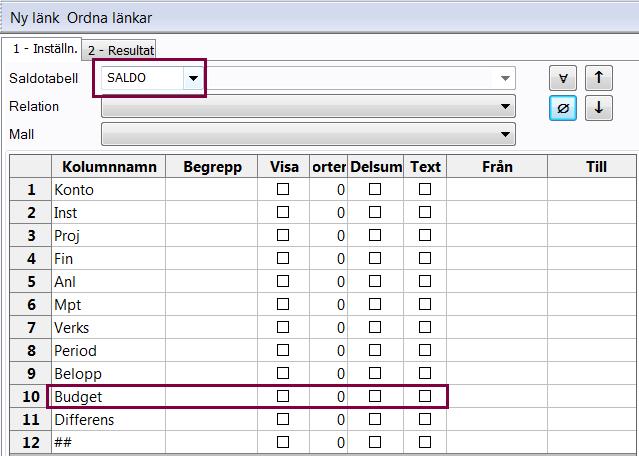Click the Anl column name cell

(109, 282)
